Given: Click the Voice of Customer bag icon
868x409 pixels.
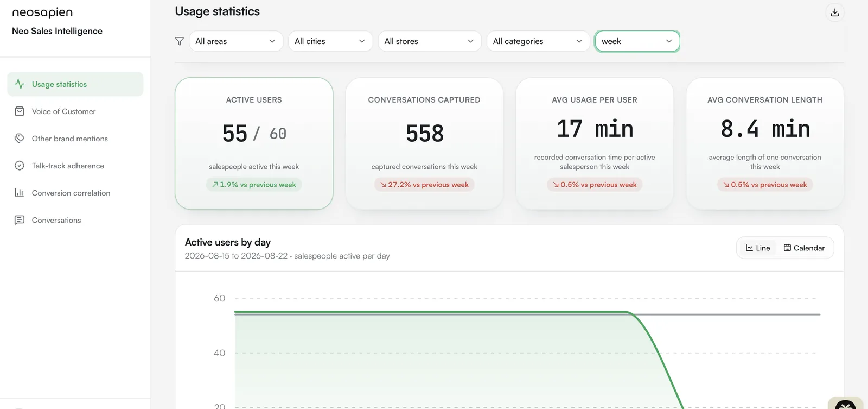Looking at the screenshot, I should pyautogui.click(x=20, y=111).
